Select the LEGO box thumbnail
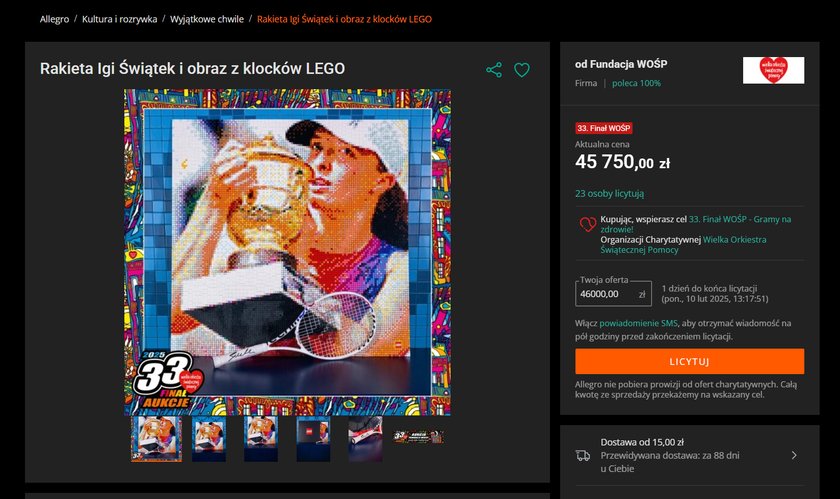Screen dimensions: 840x499 [x=313, y=438]
